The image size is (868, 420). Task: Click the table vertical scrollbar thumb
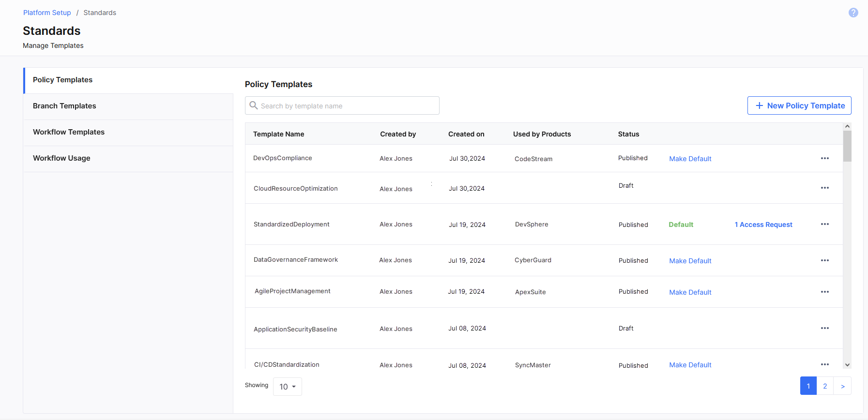[847, 146]
